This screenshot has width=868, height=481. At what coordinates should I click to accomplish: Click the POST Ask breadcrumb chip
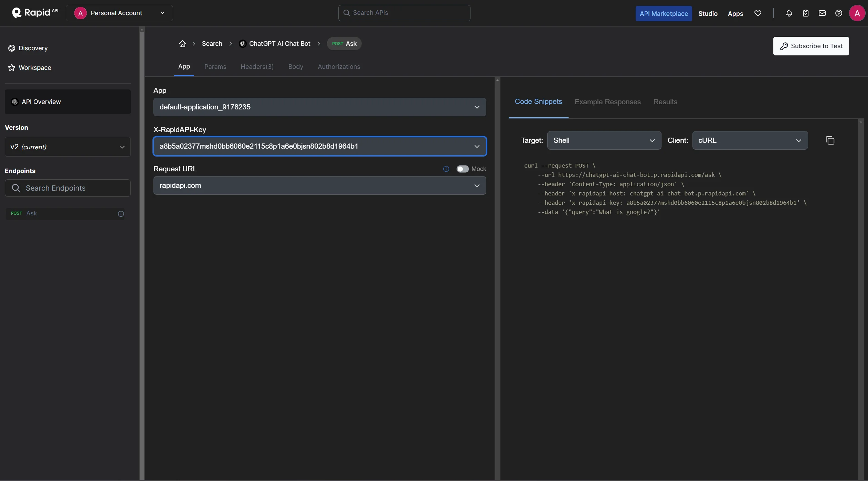344,44
